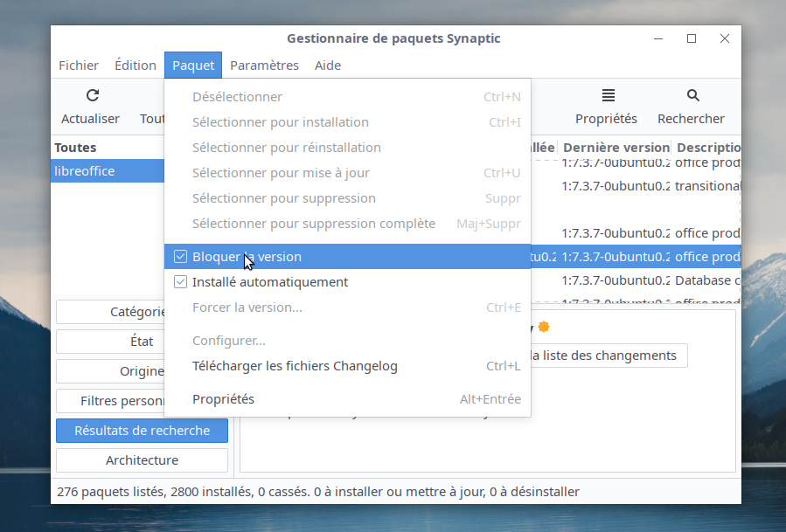The image size is (786, 532).
Task: Toggle the Bloquer la version checkbox
Action: 181,257
